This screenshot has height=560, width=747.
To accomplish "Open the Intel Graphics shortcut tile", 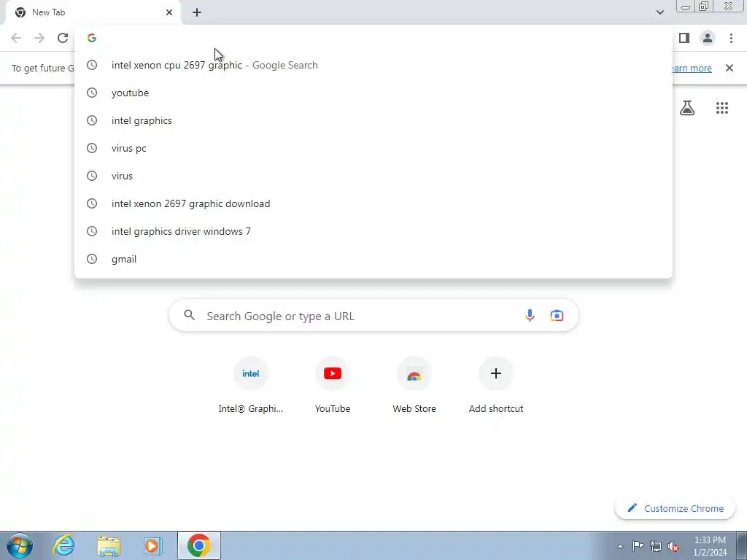I will 251,385.
